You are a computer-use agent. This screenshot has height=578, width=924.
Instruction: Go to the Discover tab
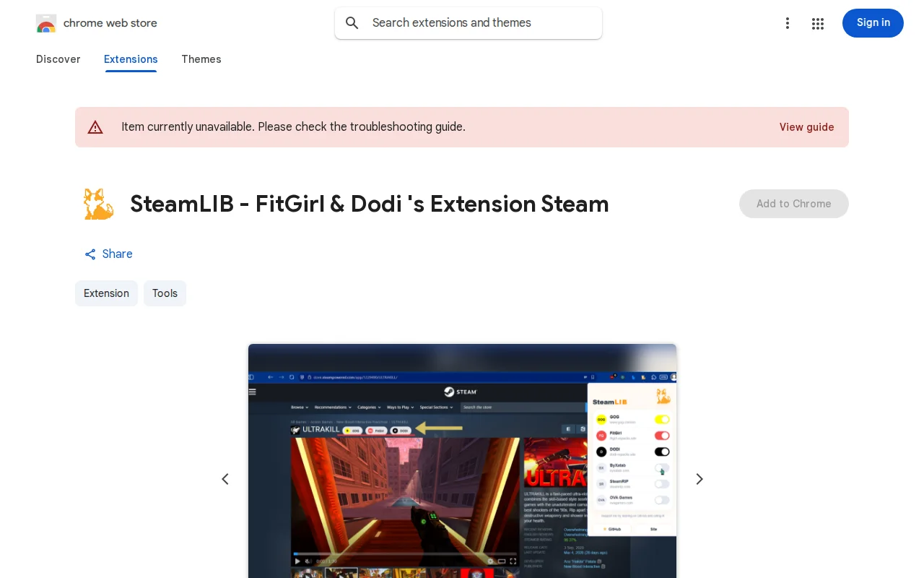click(58, 59)
